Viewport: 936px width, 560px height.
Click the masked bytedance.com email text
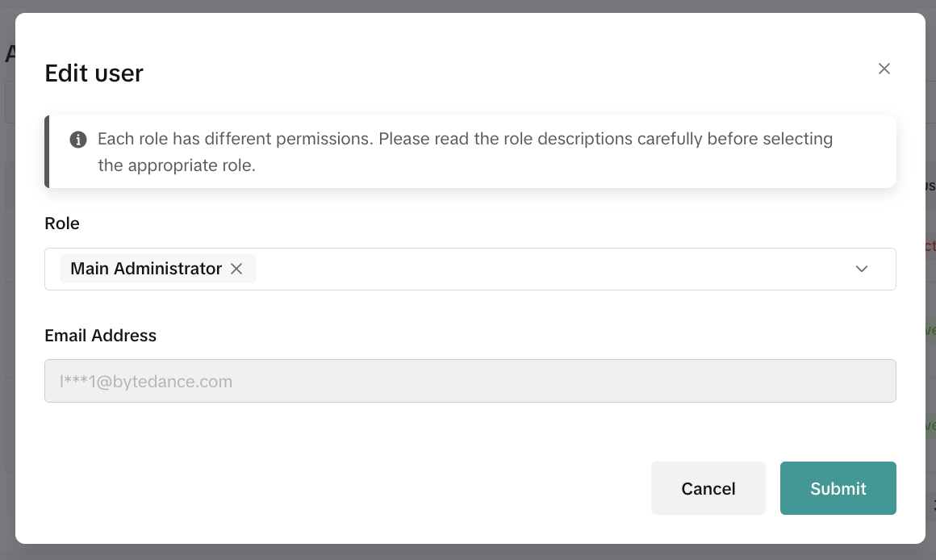[146, 382]
